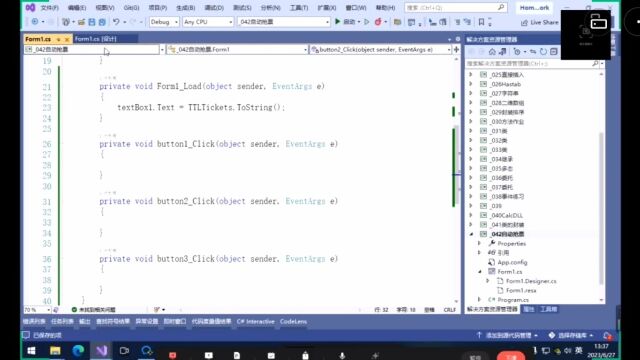Screen dimensions: 640x360
Task: Click the Home icon in Solution Explorer
Action: point(492,51)
